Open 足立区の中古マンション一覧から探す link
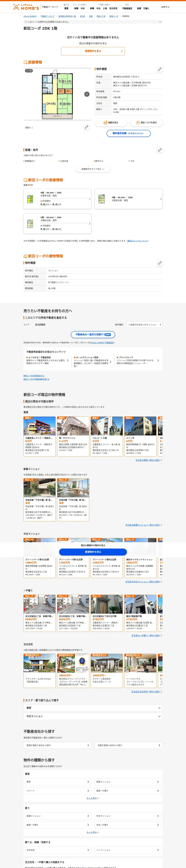 coord(143,582)
